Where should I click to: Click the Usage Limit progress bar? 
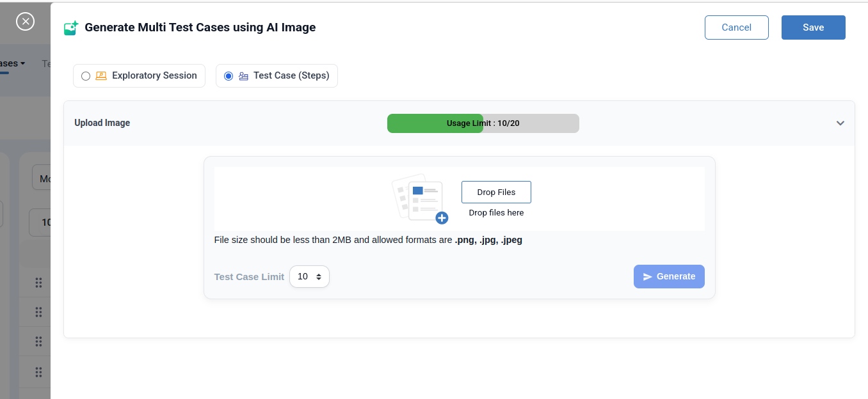pyautogui.click(x=483, y=123)
